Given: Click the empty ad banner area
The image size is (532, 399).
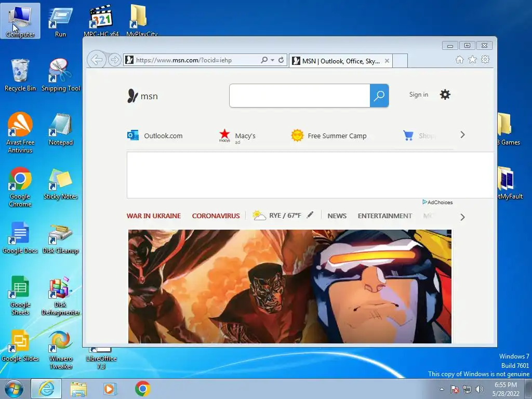Looking at the screenshot, I should [x=310, y=175].
